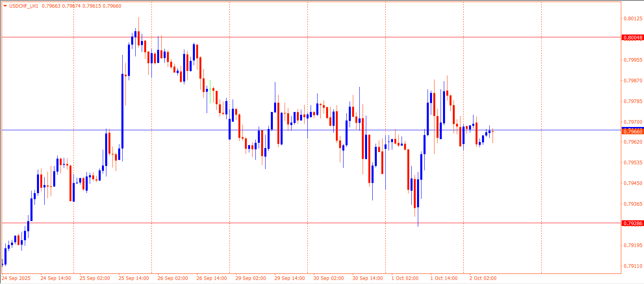Click the USDCHF_i,H1 chart title text

click(24, 6)
